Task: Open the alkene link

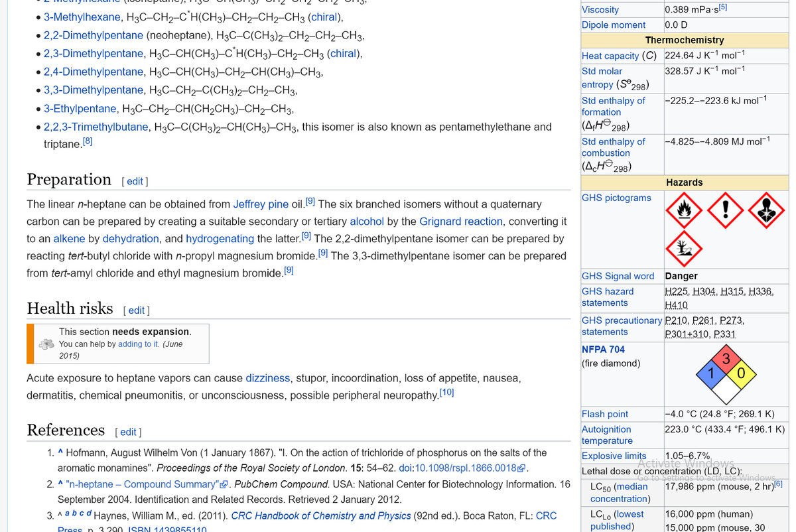Action: point(69,238)
